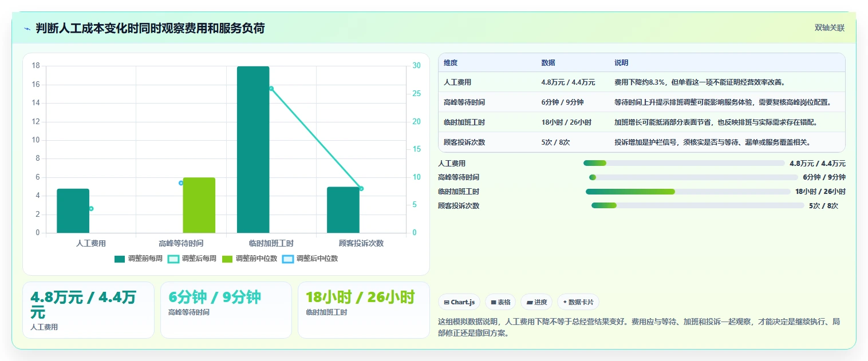Click table cell 18小时 / 26小时
868x361 pixels.
566,122
